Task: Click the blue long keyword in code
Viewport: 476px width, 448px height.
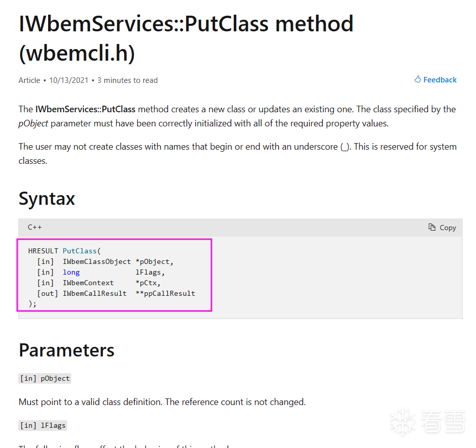Action: tap(71, 272)
